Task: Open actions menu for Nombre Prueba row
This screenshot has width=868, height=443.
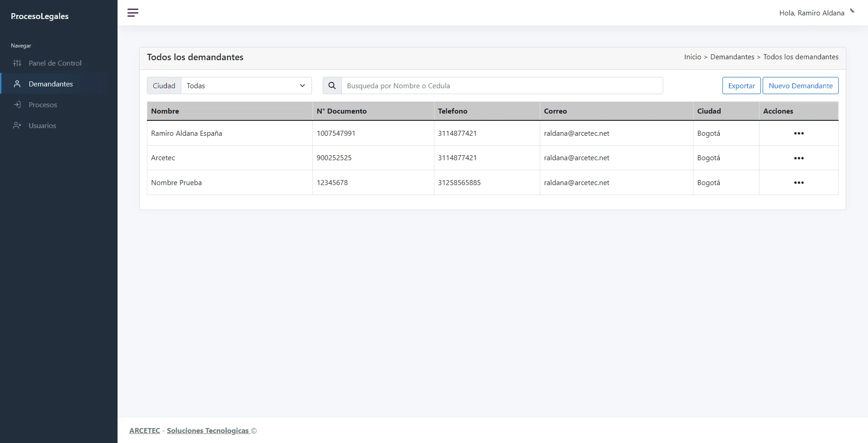Action: point(798,183)
